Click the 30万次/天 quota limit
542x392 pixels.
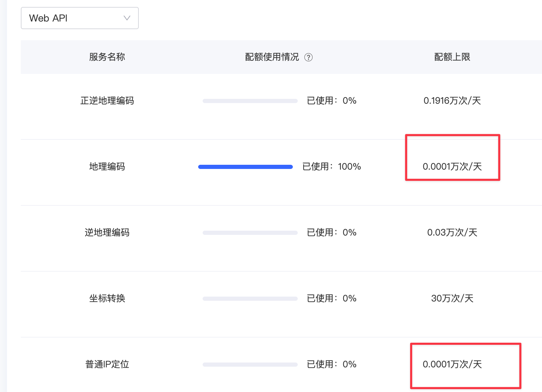point(452,298)
